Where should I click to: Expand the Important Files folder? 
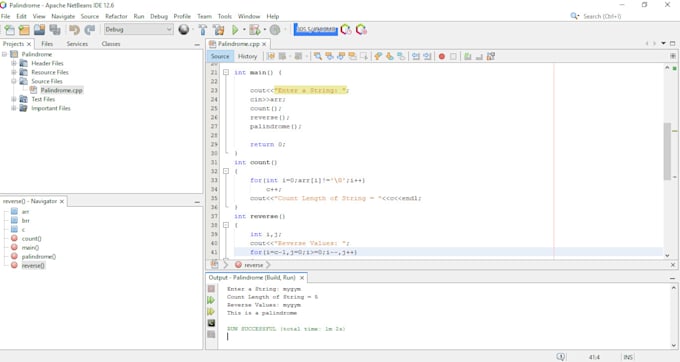(14, 108)
